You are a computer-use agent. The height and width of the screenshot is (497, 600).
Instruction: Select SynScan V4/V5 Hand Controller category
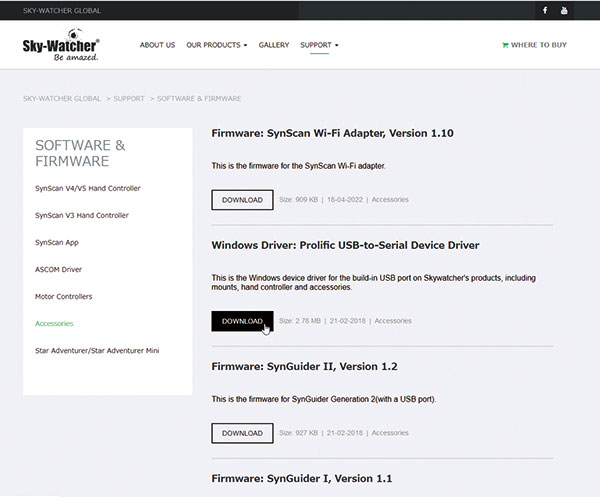point(88,188)
